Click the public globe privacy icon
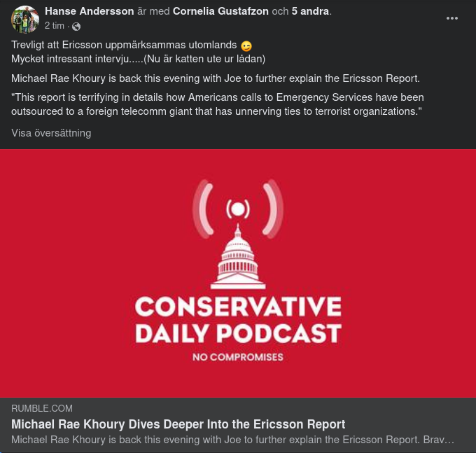Screen dimensions: 476x453 tap(76, 27)
